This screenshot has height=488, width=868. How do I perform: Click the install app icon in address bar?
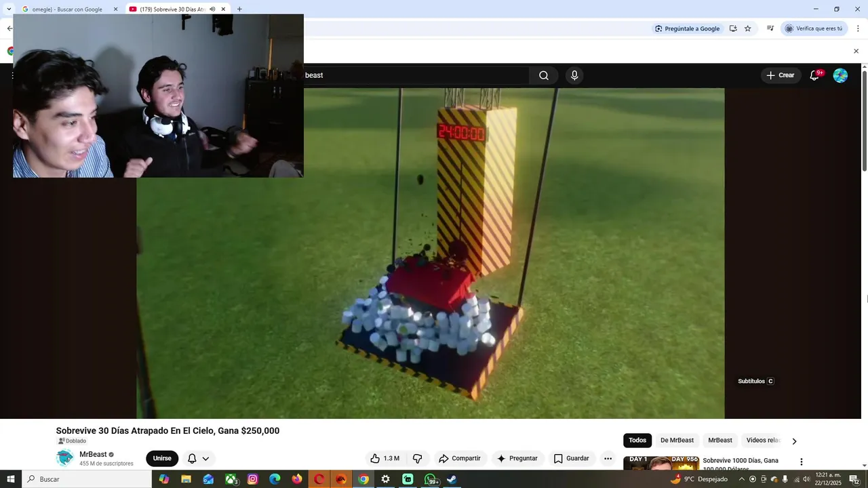(x=733, y=28)
